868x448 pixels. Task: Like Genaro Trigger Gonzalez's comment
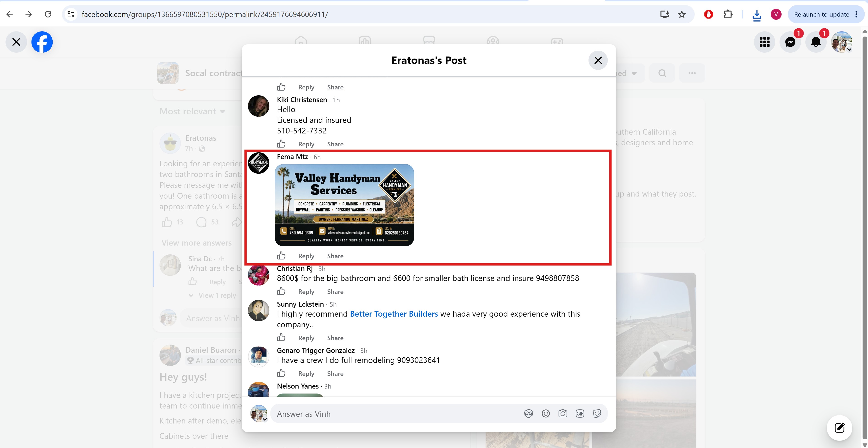point(281,373)
